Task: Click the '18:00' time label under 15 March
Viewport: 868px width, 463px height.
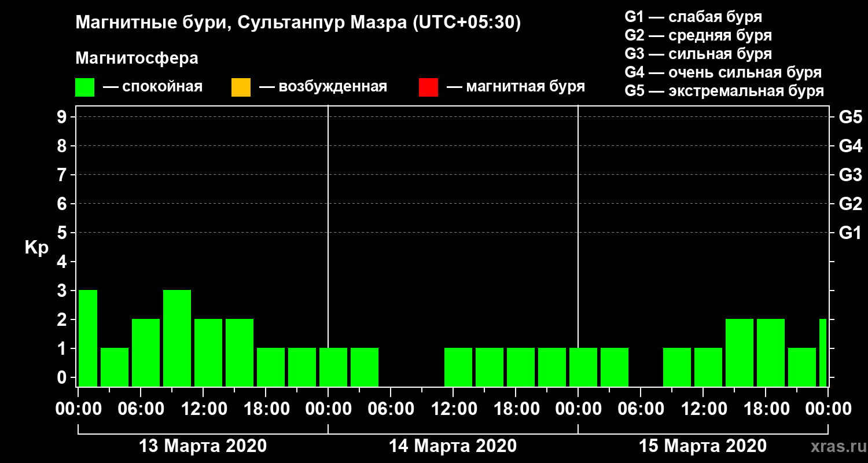Action: click(x=766, y=409)
